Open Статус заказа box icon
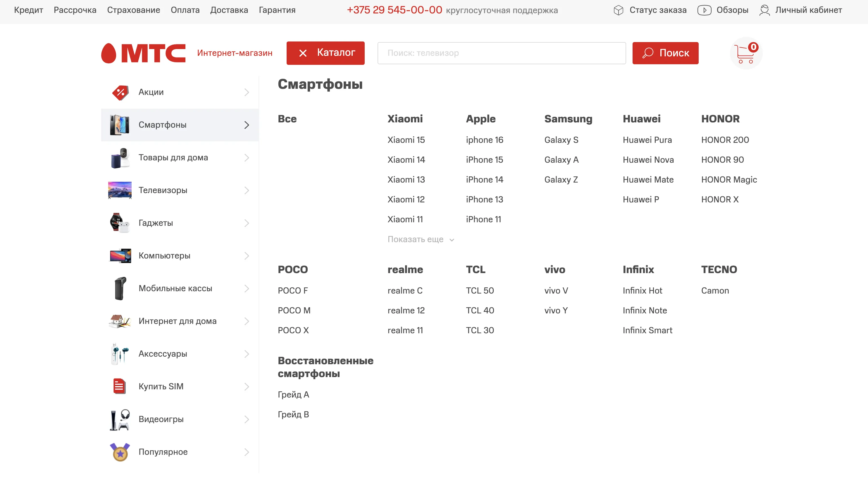The image size is (868, 479). [x=618, y=10]
